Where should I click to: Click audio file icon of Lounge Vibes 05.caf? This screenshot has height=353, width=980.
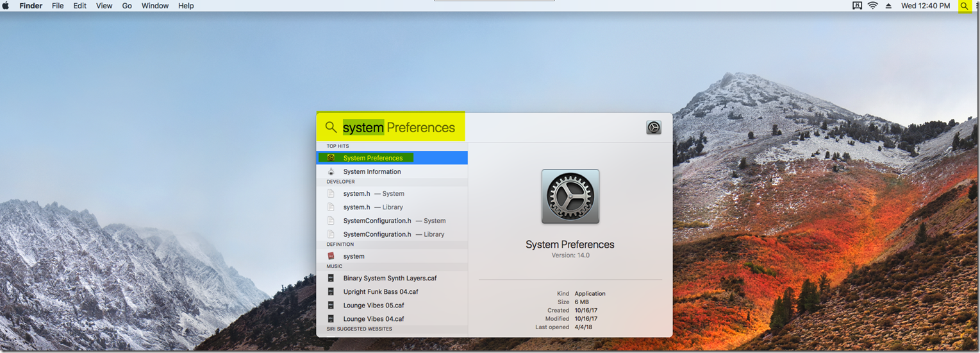pos(331,306)
